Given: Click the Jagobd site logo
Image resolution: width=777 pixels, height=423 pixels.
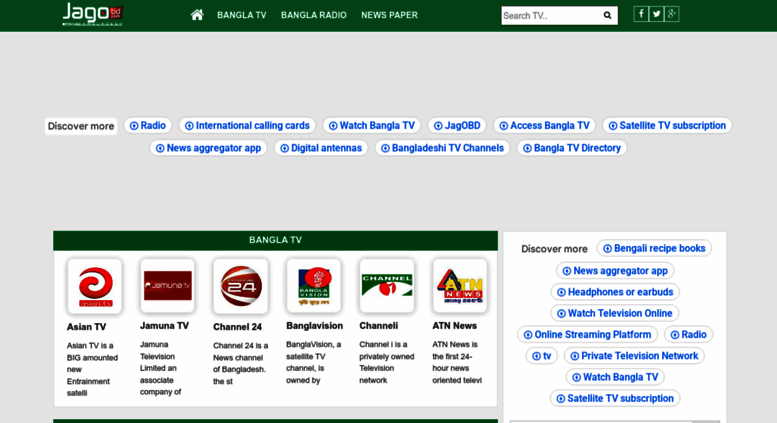Looking at the screenshot, I should (x=92, y=14).
